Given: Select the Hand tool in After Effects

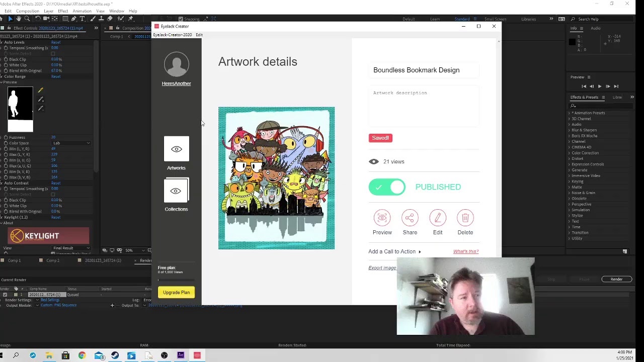Looking at the screenshot, I should pyautogui.click(x=19, y=19).
